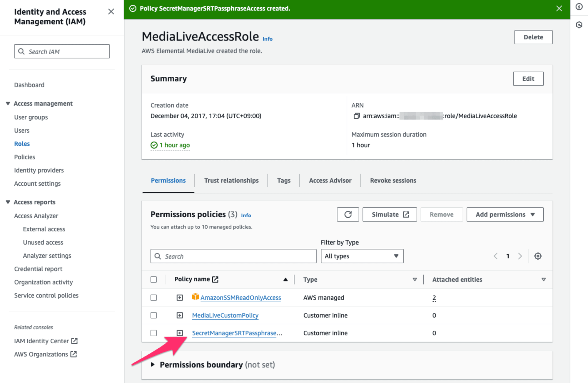This screenshot has width=588, height=383.
Task: Open the info panel icon at top right
Action: tap(579, 7)
